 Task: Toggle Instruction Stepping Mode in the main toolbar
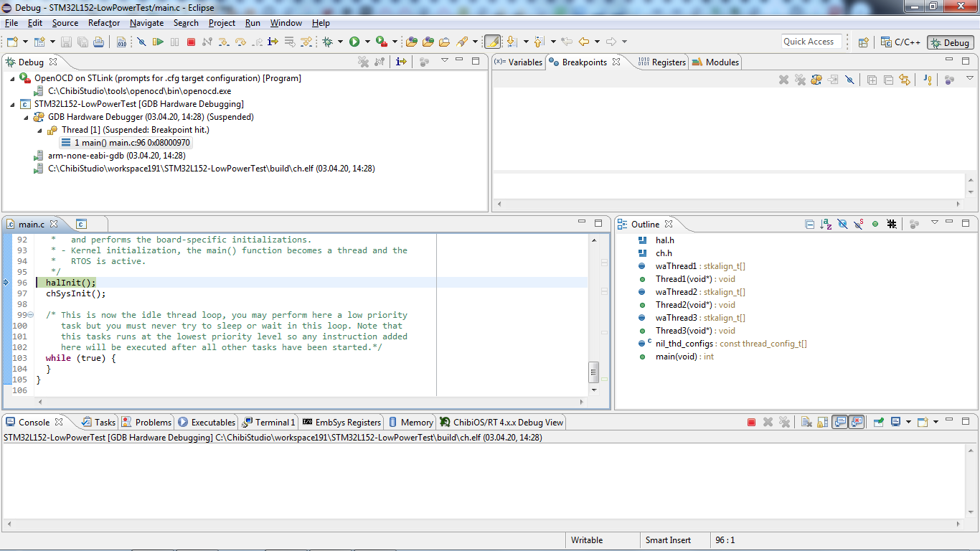pos(273,42)
